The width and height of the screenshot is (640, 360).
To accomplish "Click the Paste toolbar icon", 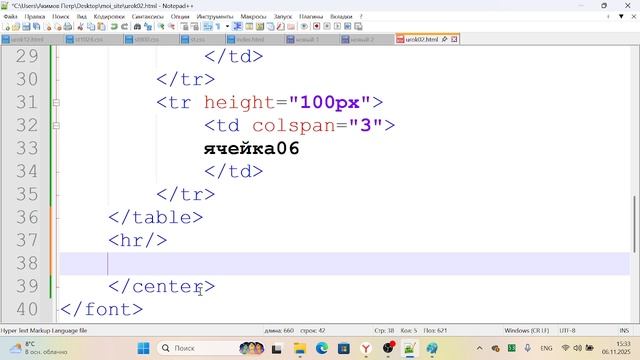I will coord(101,27).
